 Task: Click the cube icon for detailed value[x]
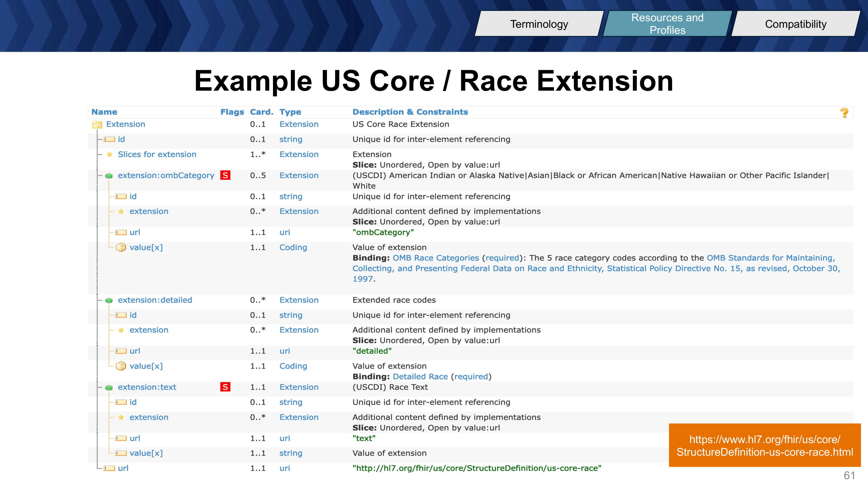[121, 366]
